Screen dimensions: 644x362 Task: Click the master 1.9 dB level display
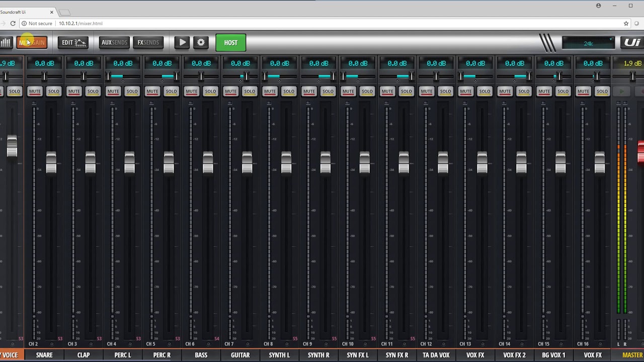click(x=632, y=63)
